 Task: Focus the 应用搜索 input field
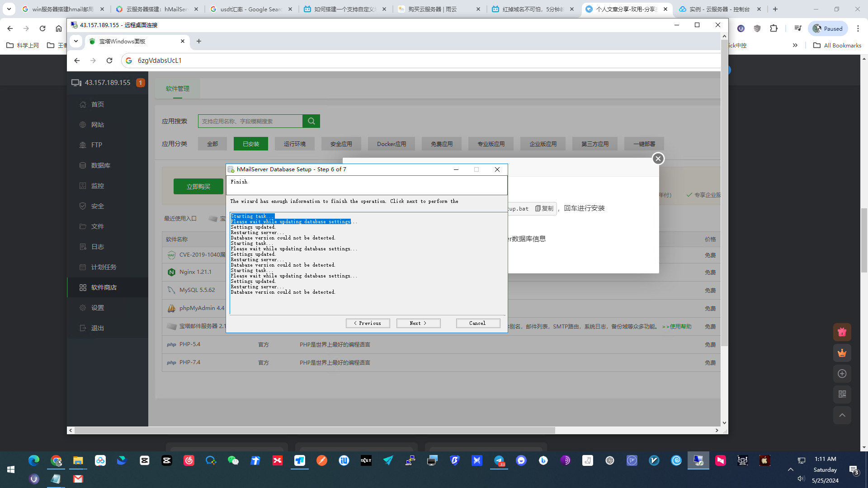point(250,121)
